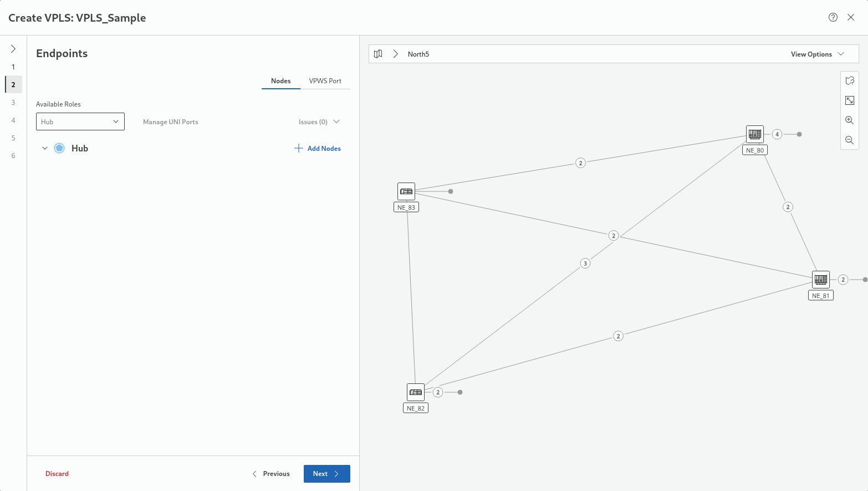The image size is (868, 491).
Task: Expand the wizard steps sidebar
Action: (x=13, y=49)
